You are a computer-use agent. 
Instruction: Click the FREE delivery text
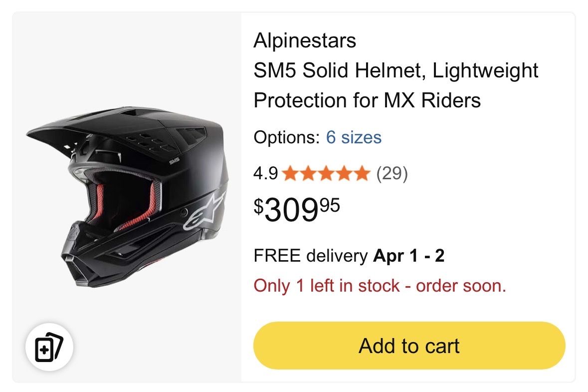pos(310,256)
